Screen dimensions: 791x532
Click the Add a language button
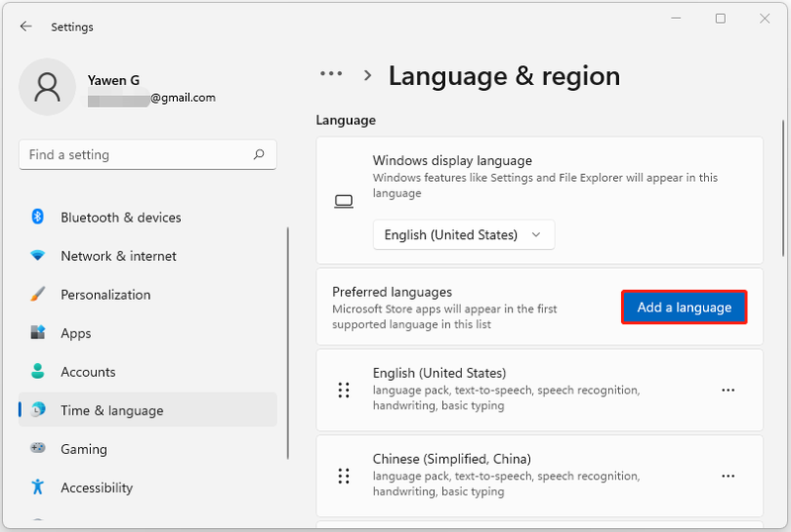684,307
